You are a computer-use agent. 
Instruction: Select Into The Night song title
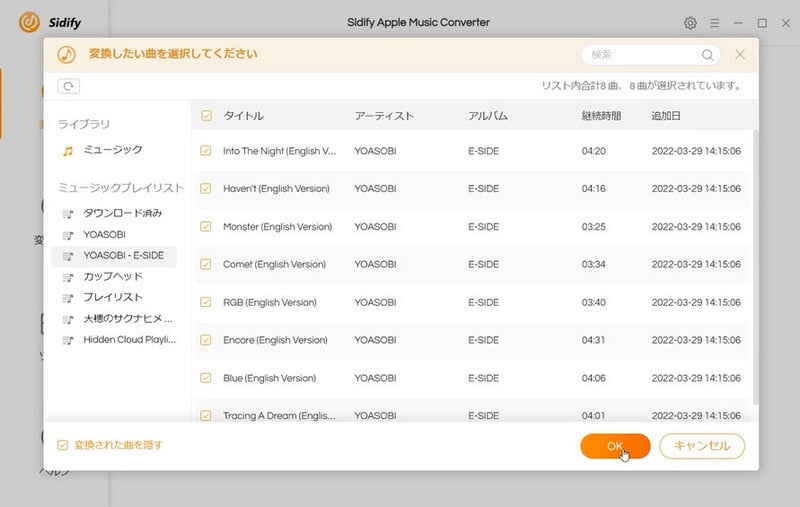click(280, 151)
